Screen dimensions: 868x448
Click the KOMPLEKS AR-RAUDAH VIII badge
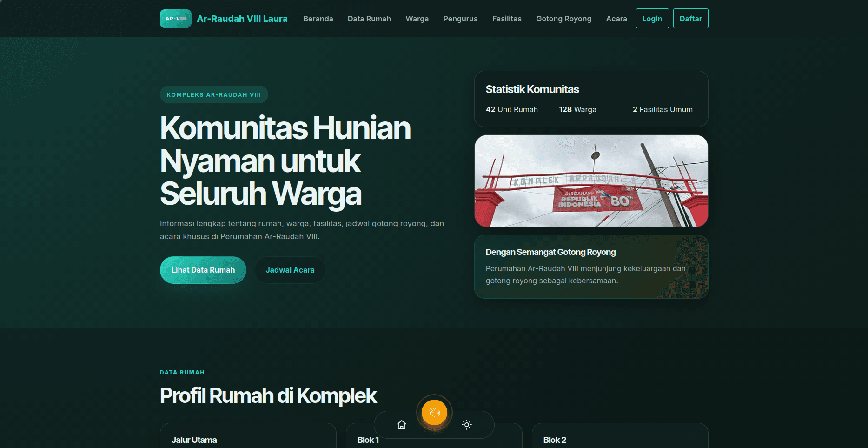pos(214,94)
